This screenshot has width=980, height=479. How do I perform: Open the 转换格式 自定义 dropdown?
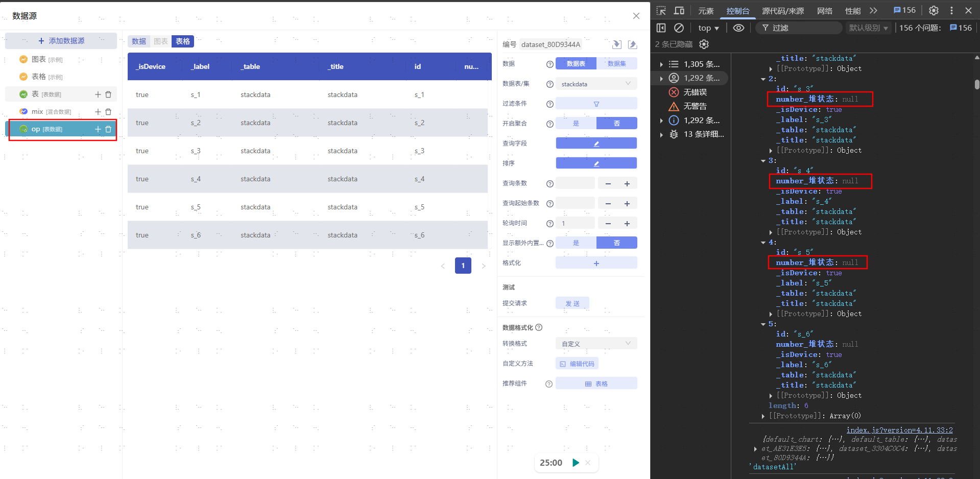pyautogui.click(x=596, y=344)
